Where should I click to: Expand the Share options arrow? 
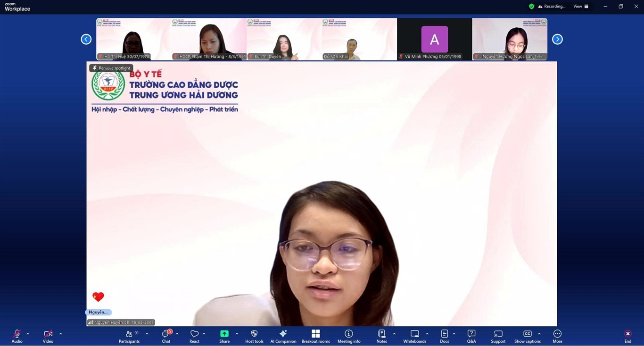(237, 334)
